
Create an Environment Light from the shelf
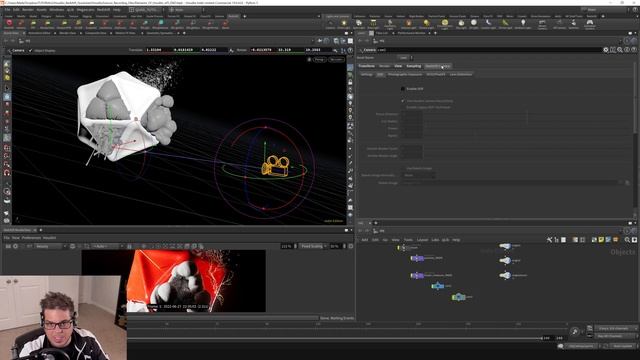(445, 24)
